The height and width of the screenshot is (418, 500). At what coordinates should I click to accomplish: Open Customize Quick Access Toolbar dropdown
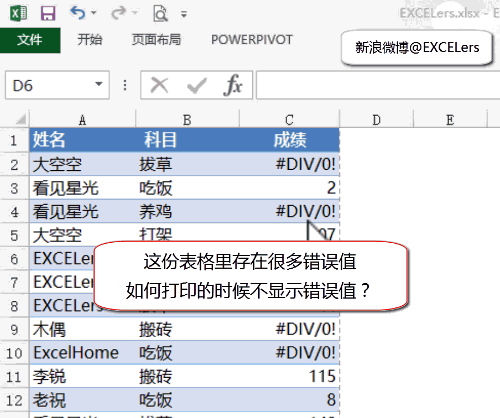click(x=184, y=14)
